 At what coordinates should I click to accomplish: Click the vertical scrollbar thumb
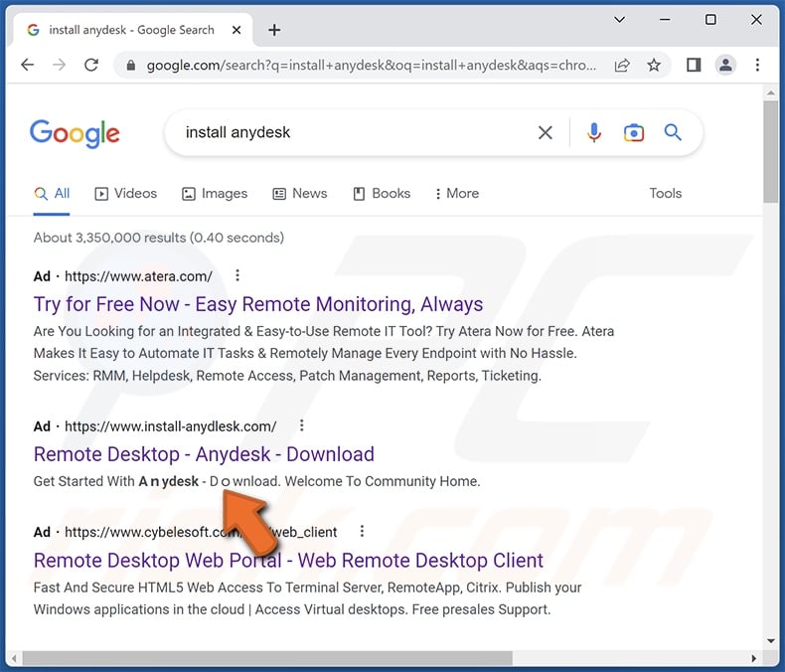770,152
